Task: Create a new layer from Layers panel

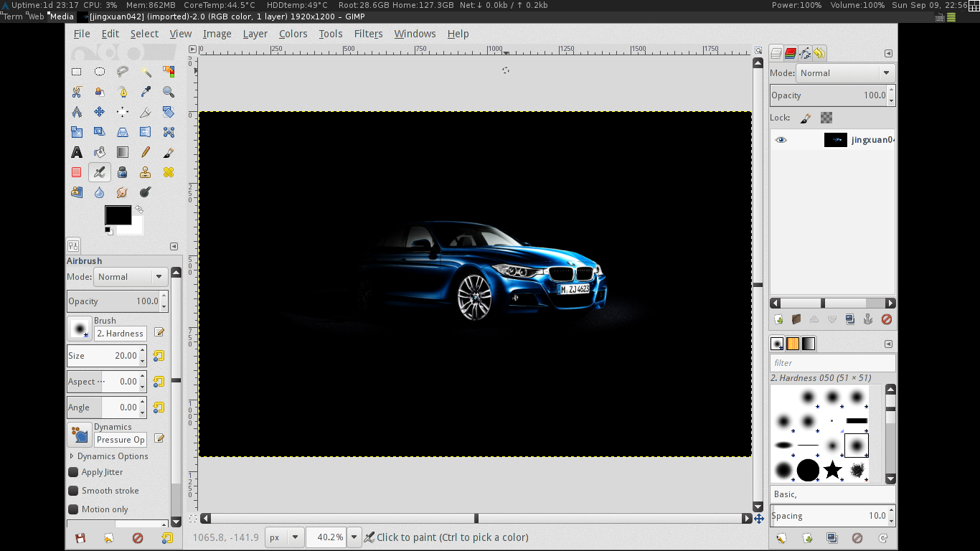Action: point(778,319)
